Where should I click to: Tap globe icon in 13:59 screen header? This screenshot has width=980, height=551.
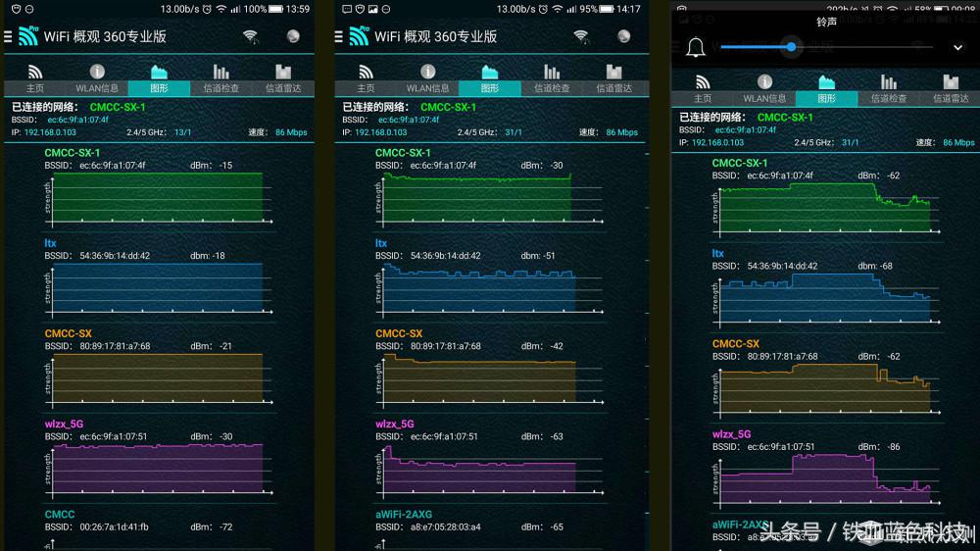(x=293, y=36)
